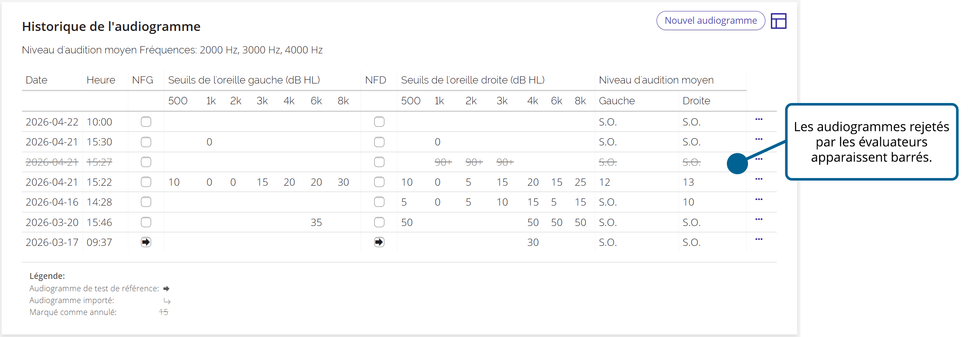The width and height of the screenshot is (980, 337).
Task: Click the right ear 500 value 50 on 2026-03-20
Action: (407, 223)
